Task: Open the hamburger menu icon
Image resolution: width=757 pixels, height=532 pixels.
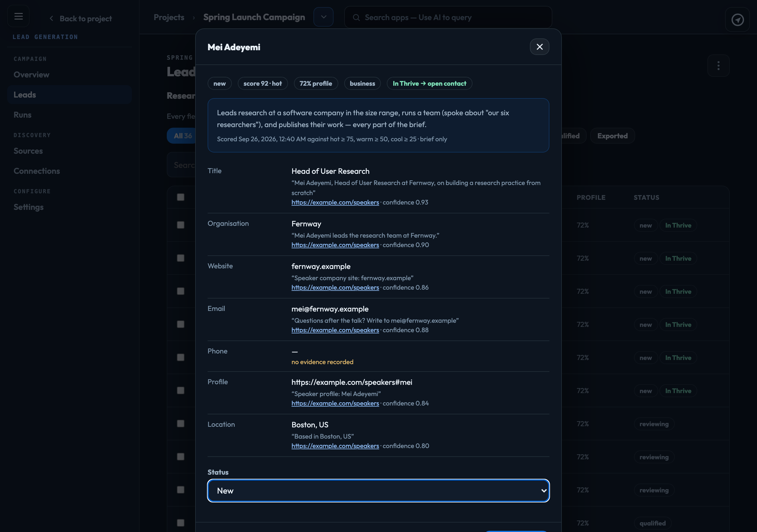Action: point(18,16)
